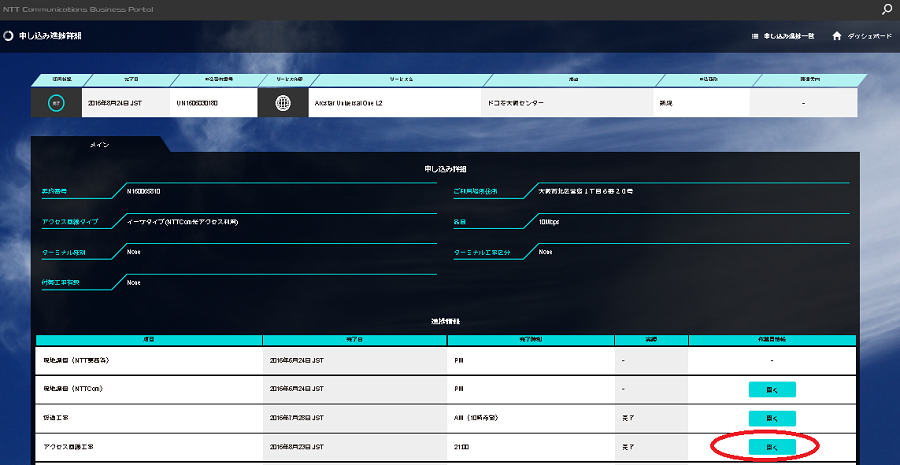This screenshot has height=465, width=900.
Task: Click the 項目 column header
Action: tap(149, 340)
